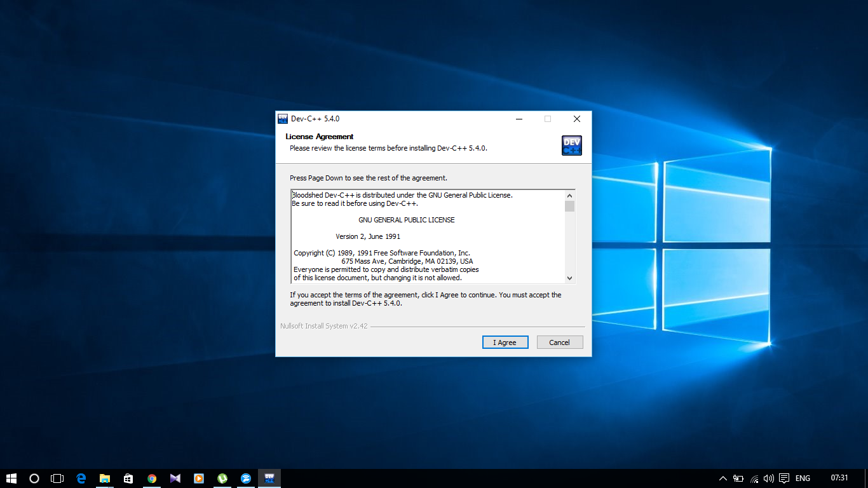Open the Microsoft Store
Screen dimensions: 868x488
click(128, 478)
